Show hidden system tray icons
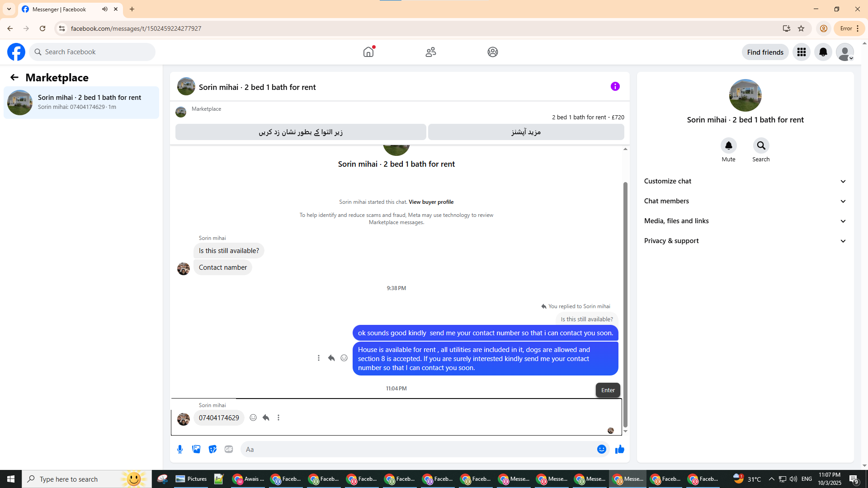Screen dimensions: 868x488 (772, 479)
